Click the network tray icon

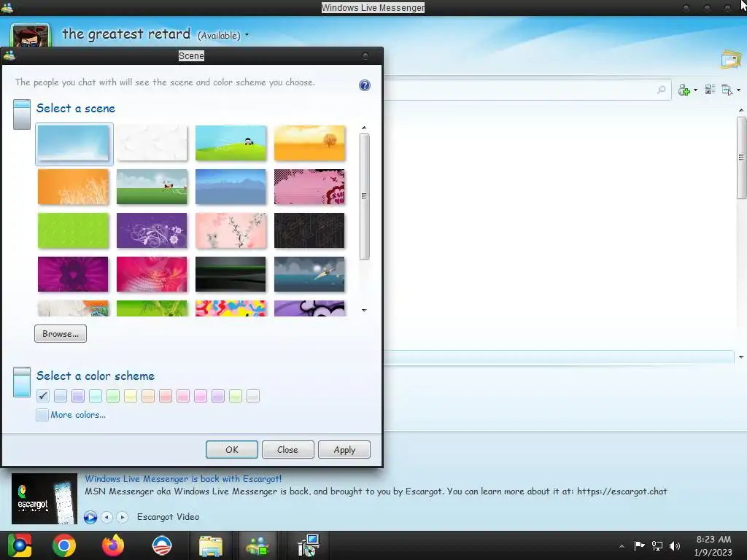657,546
